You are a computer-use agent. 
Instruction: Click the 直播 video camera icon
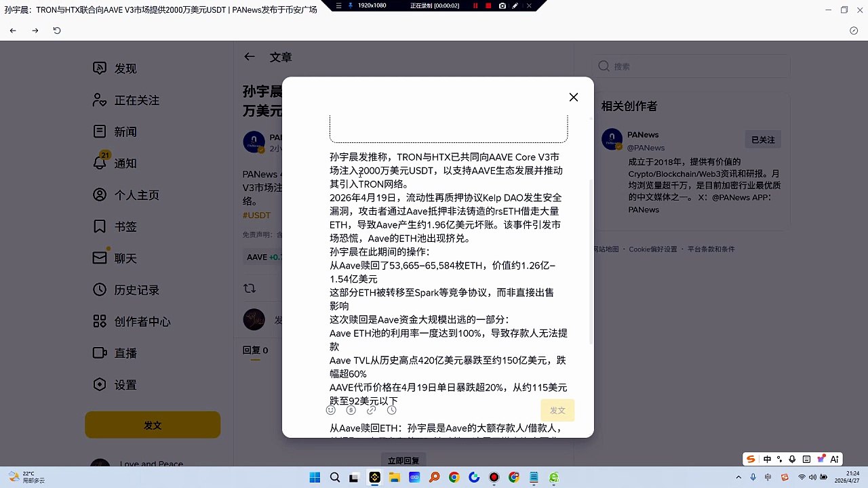coord(100,353)
